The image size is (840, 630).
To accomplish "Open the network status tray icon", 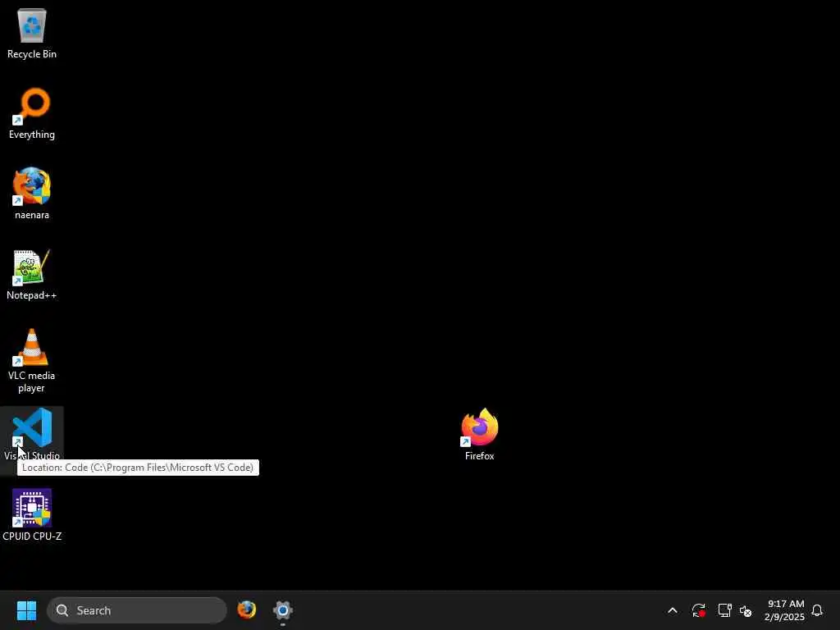I will click(724, 610).
